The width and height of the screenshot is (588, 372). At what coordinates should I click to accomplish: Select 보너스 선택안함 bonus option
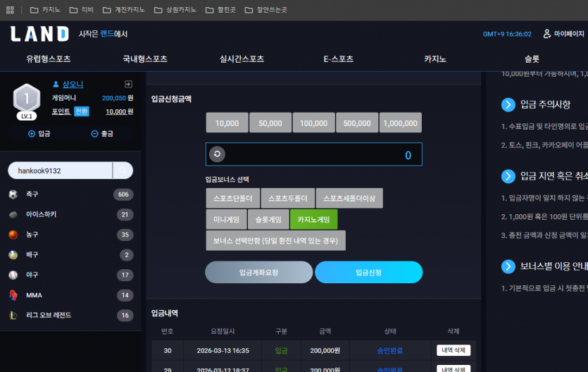[x=275, y=241]
